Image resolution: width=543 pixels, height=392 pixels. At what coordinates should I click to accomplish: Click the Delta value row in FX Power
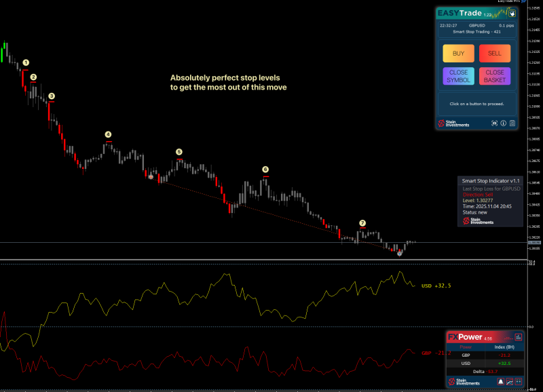(x=485, y=371)
